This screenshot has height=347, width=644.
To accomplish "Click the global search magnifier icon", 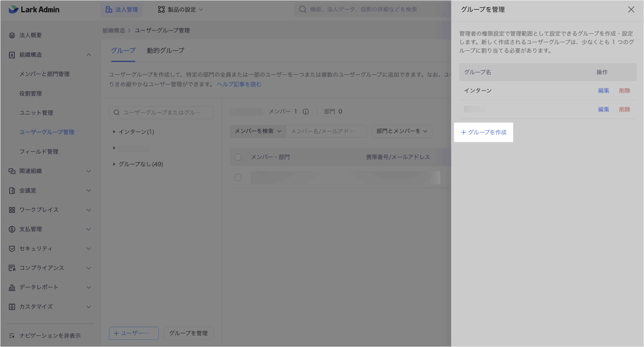I will 303,9.
